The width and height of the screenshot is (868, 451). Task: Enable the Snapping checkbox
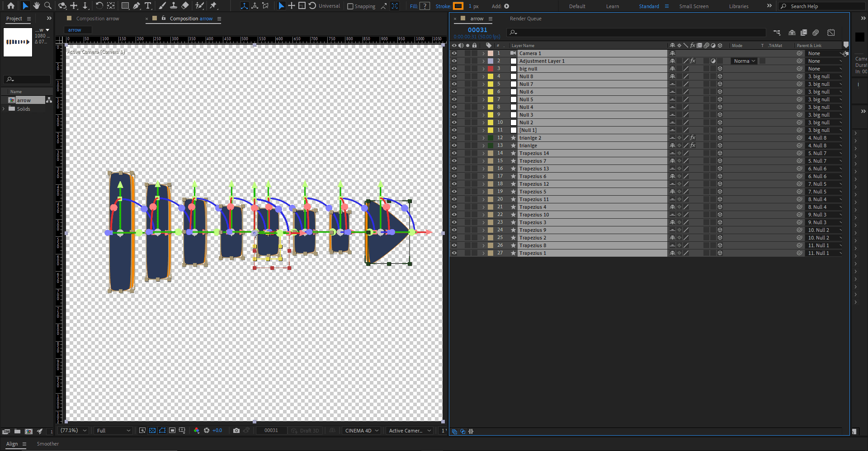[350, 6]
